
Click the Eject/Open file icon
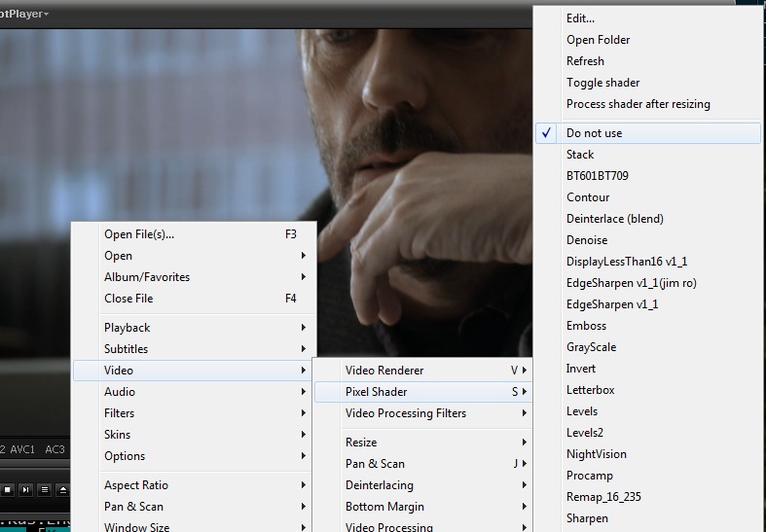(x=63, y=489)
